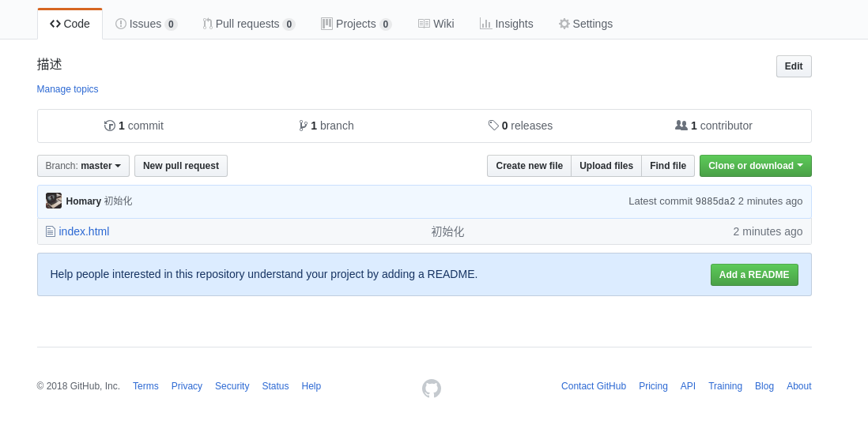The image size is (868, 447).
Task: Click the branch fork icon
Action: pos(304,126)
